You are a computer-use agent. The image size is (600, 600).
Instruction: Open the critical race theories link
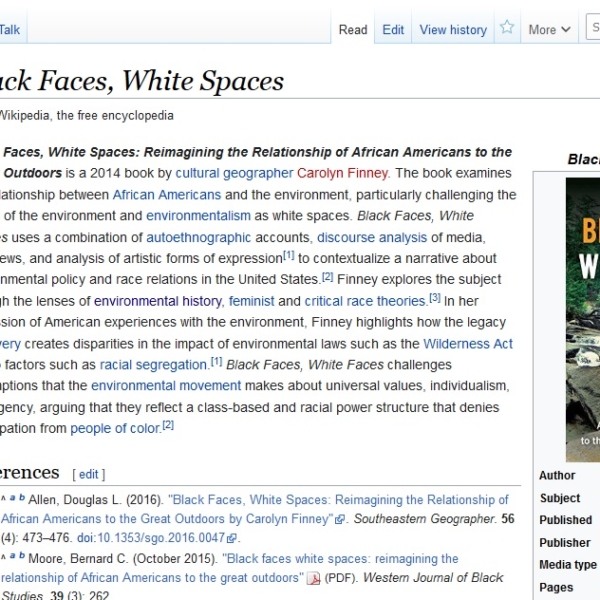pyautogui.click(x=366, y=301)
